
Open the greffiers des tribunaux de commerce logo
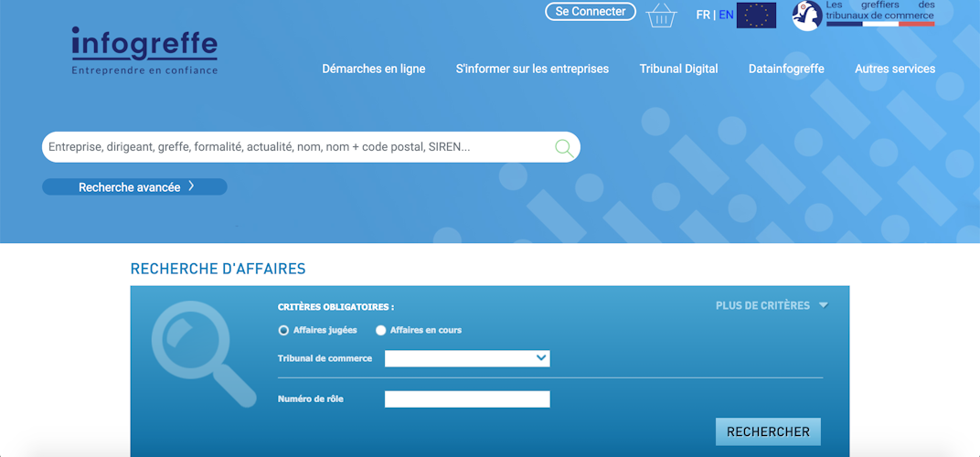[x=863, y=15]
